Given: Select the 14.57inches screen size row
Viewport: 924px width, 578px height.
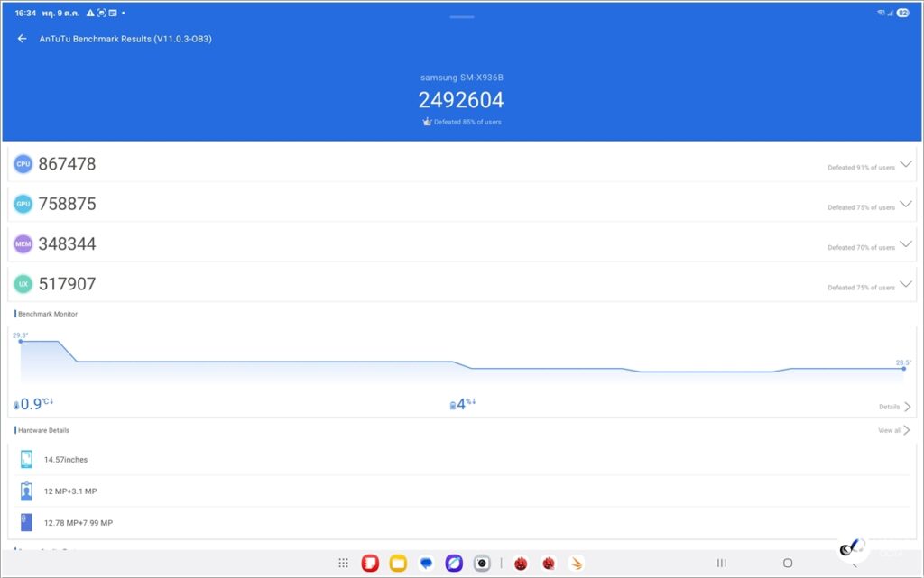Looking at the screenshot, I should coord(65,460).
